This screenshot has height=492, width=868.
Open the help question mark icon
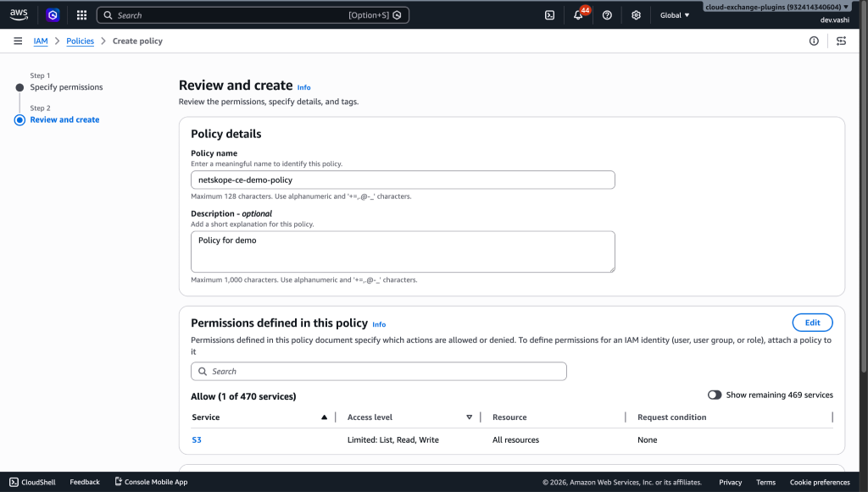click(607, 15)
